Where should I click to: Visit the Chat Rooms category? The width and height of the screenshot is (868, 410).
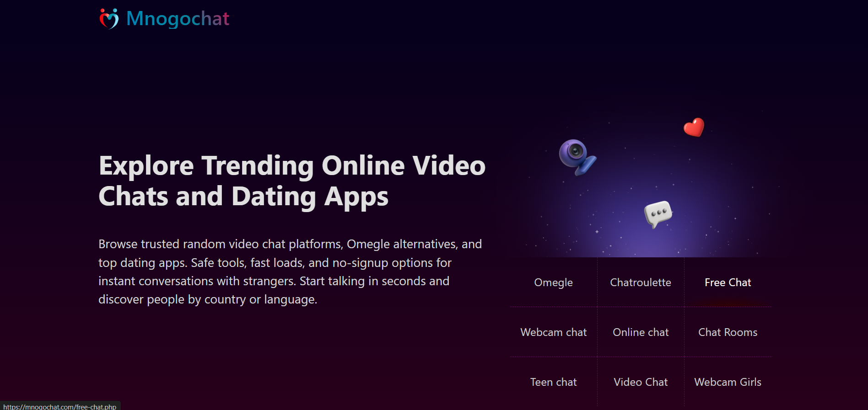point(728,332)
